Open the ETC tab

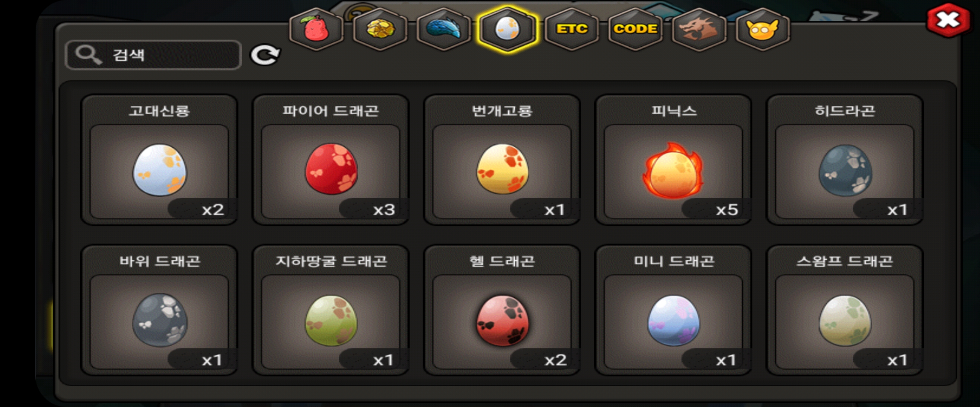pos(572,29)
